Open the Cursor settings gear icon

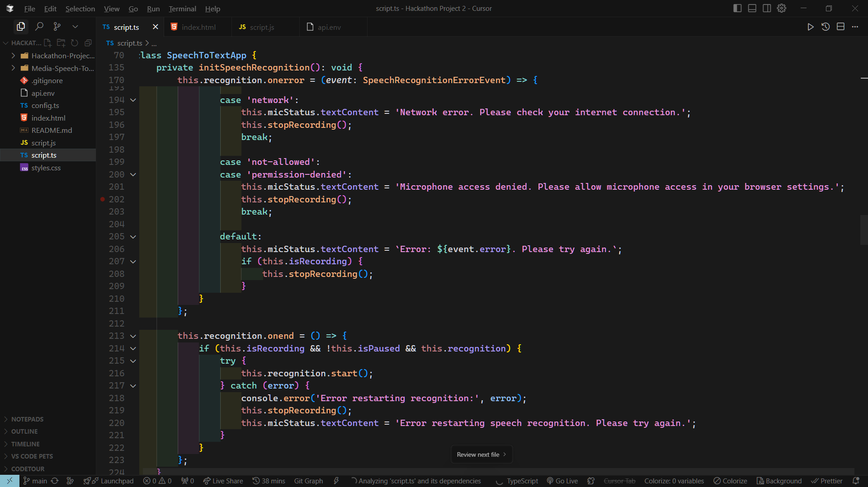[x=782, y=9]
